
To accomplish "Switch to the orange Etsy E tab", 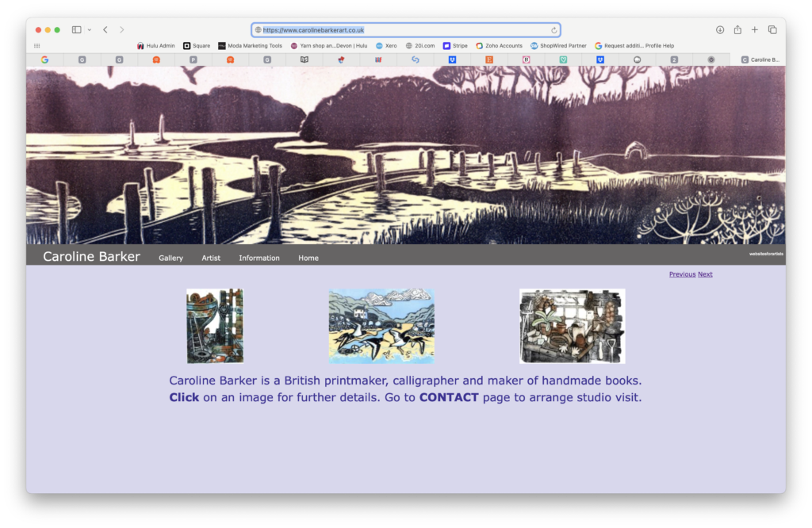I will coord(488,60).
